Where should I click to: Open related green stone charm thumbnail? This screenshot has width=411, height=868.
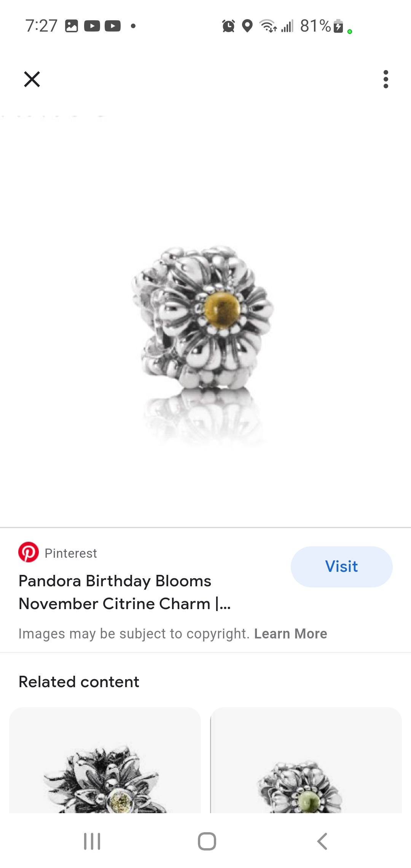(x=306, y=760)
